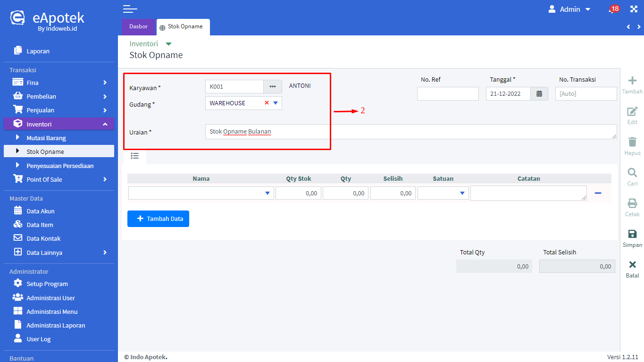This screenshot has height=362, width=644.
Task: Switch to the Dasbor tab
Action: pyautogui.click(x=138, y=26)
